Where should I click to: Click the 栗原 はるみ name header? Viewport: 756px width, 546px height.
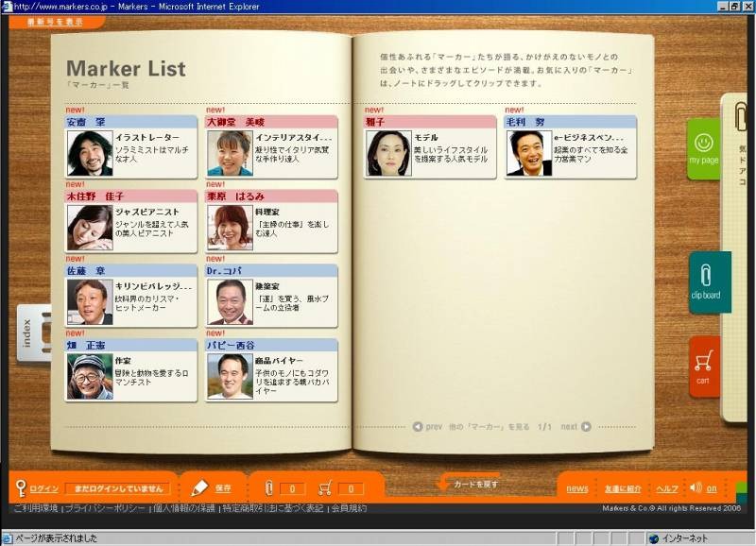(x=271, y=196)
